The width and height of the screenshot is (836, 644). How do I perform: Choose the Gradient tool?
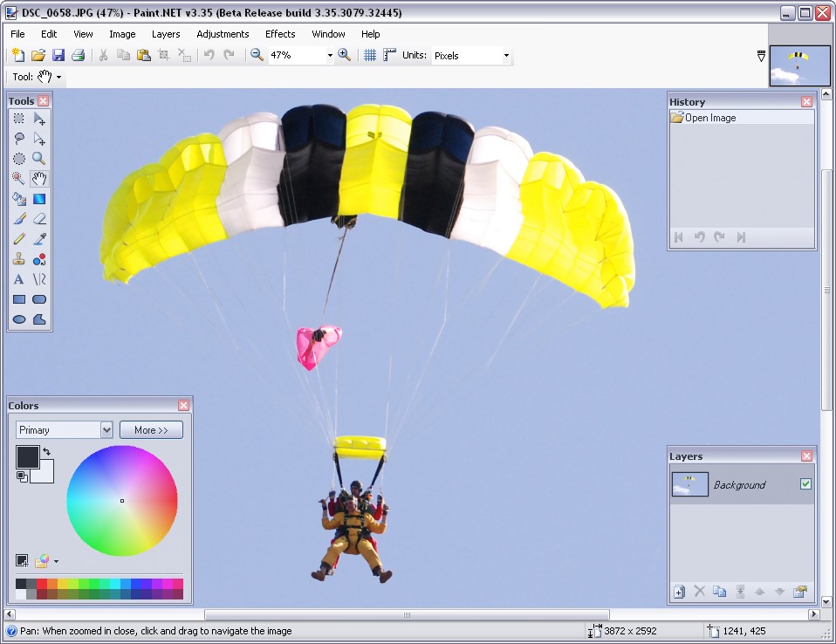point(39,199)
